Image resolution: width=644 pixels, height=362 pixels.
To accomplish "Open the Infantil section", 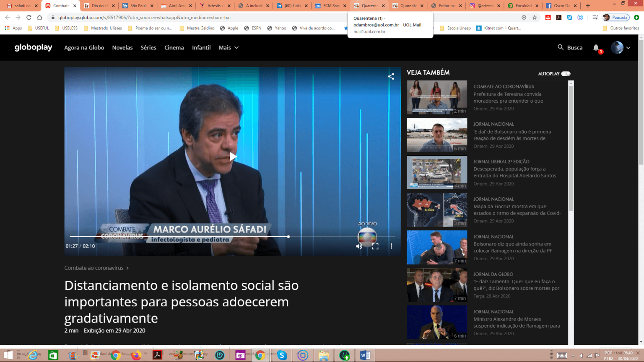I will coord(201,48).
